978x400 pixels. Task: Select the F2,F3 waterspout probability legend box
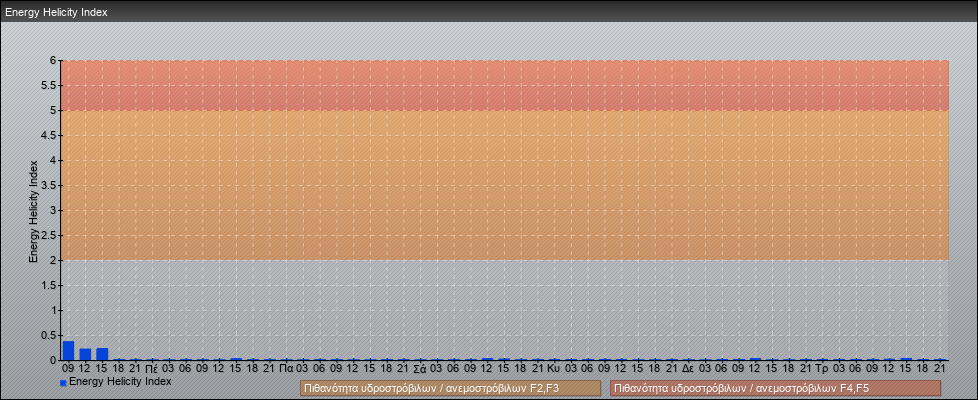tap(450, 388)
